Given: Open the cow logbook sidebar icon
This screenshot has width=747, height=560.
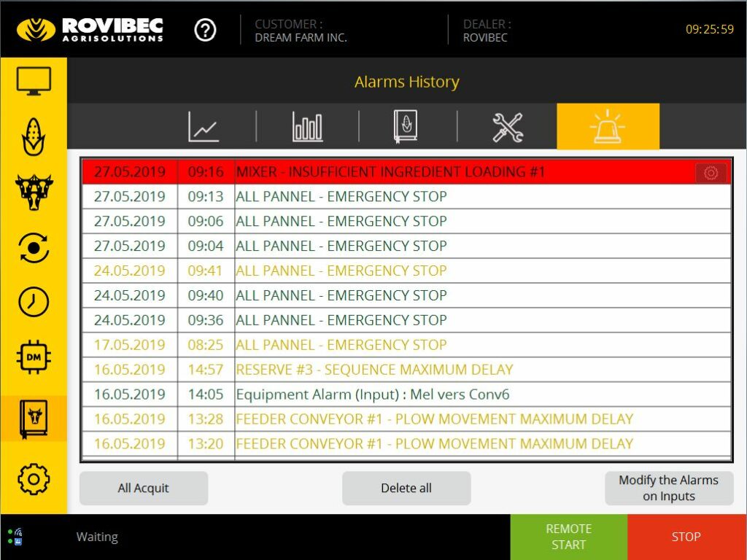Looking at the screenshot, I should [x=34, y=419].
